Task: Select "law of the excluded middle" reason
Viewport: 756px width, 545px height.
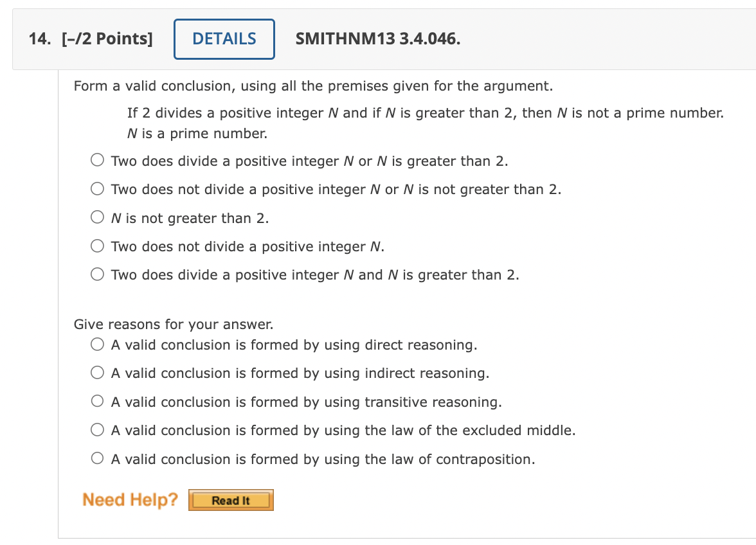Action: 97,429
